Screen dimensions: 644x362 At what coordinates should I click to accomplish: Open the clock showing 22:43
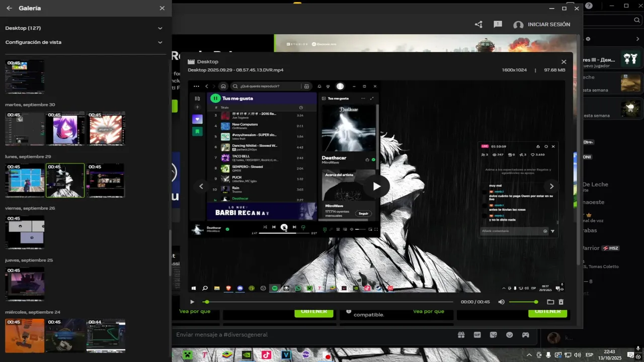click(x=609, y=355)
